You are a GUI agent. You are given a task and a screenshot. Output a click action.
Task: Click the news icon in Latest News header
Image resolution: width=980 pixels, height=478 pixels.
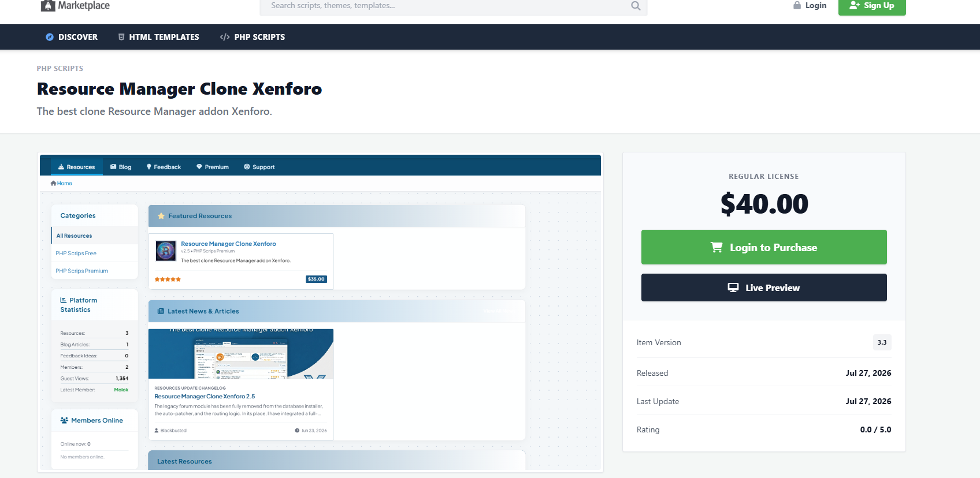click(x=161, y=311)
